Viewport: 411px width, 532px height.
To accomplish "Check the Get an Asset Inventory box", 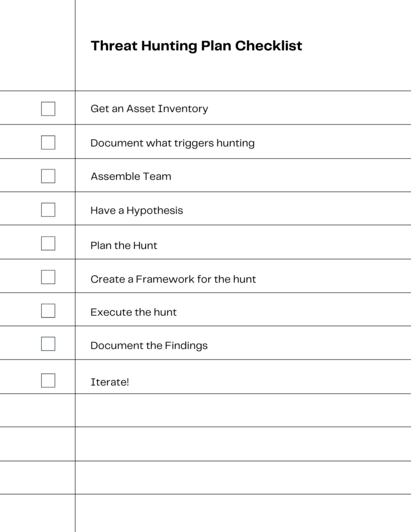I will [x=48, y=109].
